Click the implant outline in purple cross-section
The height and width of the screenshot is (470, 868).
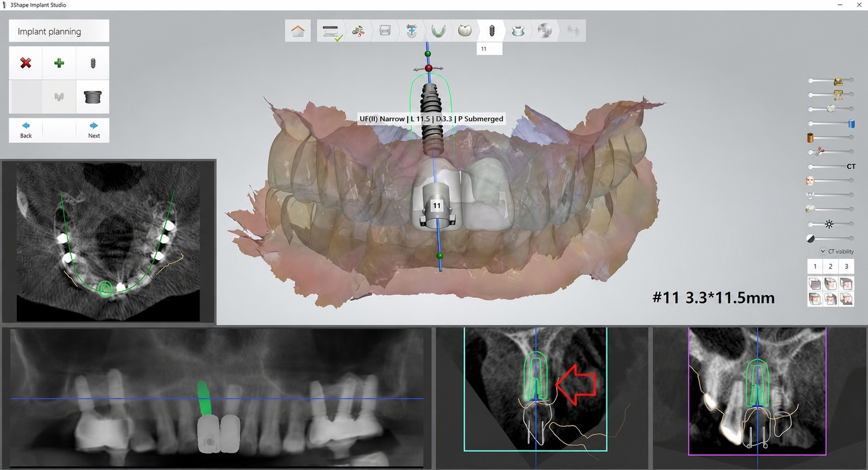pos(757,383)
